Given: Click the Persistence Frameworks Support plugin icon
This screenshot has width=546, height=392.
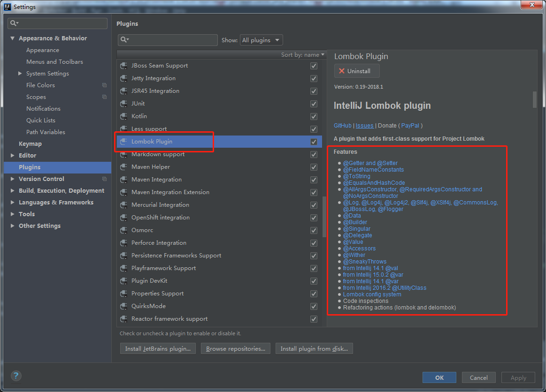Looking at the screenshot, I should coord(123,256).
